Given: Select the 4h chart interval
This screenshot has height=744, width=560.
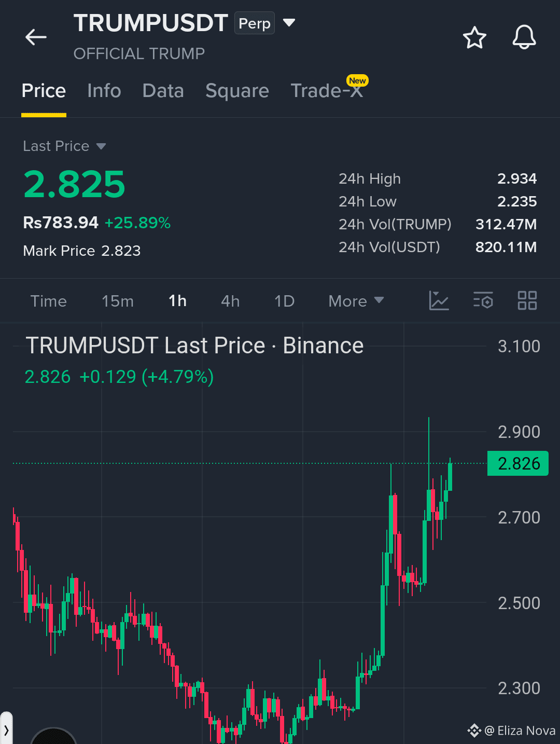Looking at the screenshot, I should click(230, 301).
